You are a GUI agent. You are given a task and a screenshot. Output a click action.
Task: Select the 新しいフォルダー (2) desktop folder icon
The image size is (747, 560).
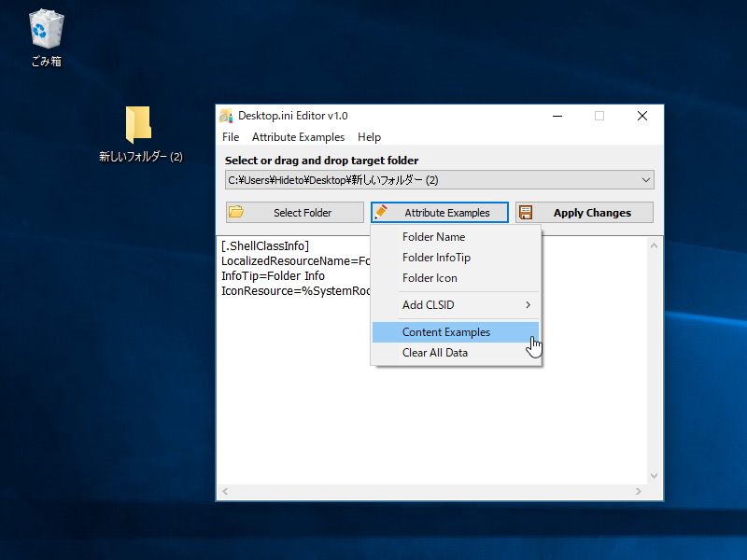[x=139, y=134]
